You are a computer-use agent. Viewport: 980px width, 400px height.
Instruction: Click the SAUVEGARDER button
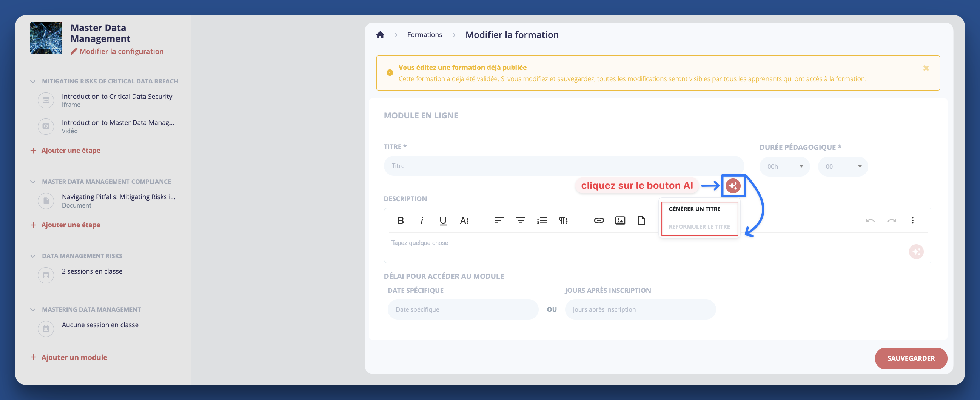[x=911, y=358]
